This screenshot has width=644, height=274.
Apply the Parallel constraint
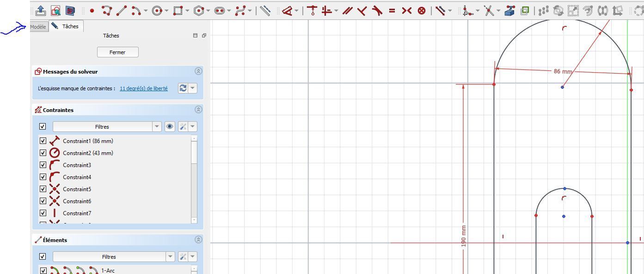(348, 10)
